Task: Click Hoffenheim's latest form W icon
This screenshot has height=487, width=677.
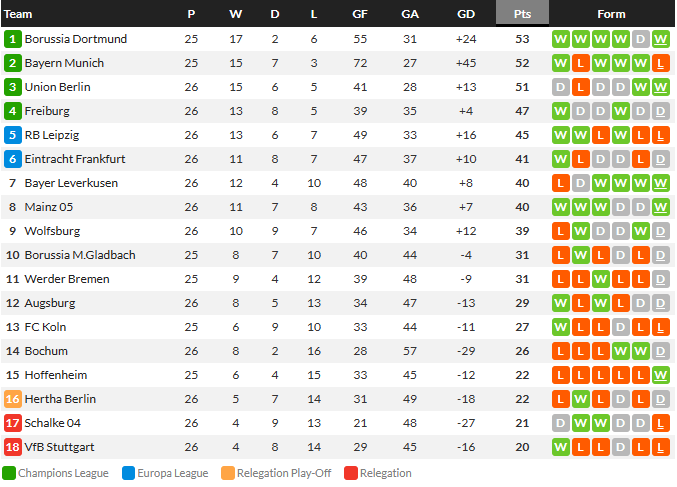Action: pos(660,375)
